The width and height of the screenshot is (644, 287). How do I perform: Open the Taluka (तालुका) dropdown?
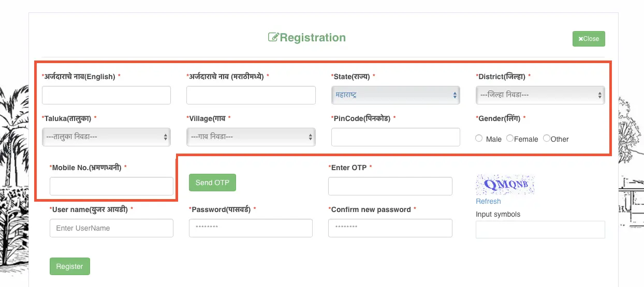(x=106, y=137)
